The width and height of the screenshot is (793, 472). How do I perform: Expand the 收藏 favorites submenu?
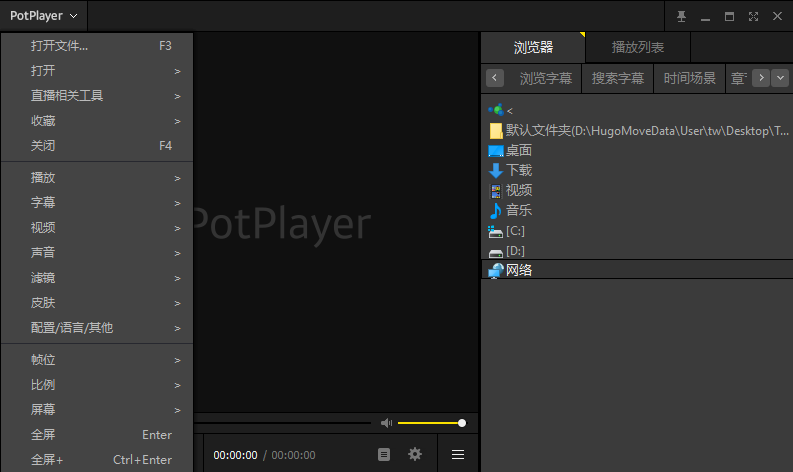click(97, 121)
